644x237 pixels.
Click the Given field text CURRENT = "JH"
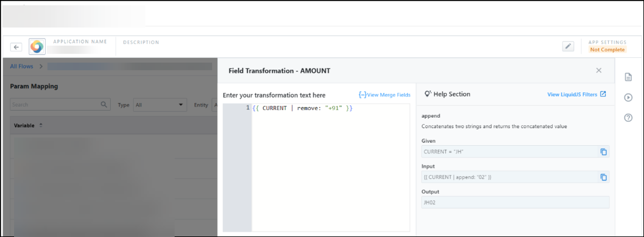[x=444, y=152]
